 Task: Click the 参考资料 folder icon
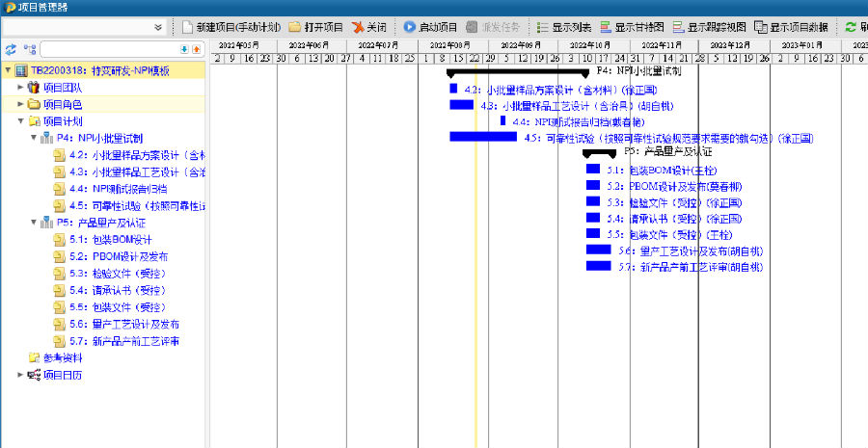[34, 357]
